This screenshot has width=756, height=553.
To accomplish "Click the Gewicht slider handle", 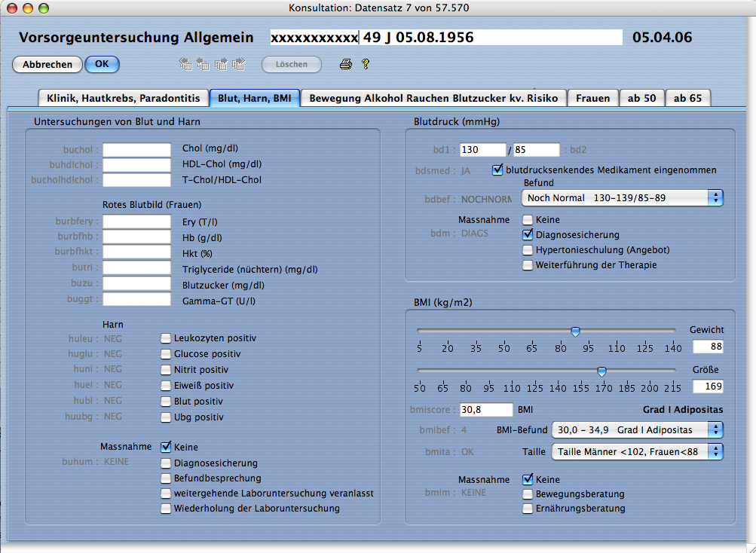I will click(575, 331).
